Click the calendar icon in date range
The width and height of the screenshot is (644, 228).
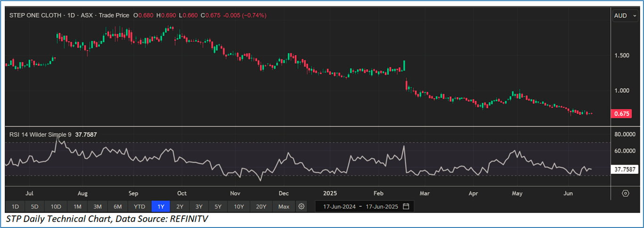(x=406, y=206)
